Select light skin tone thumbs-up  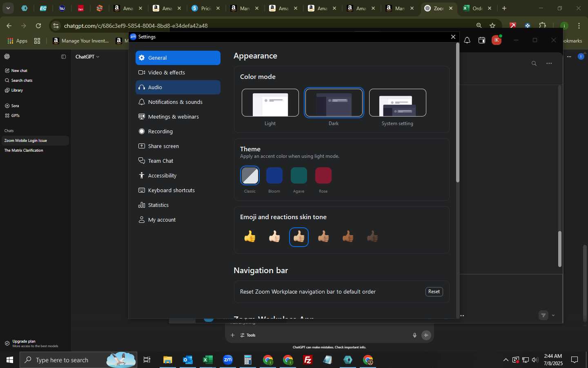coord(274,237)
